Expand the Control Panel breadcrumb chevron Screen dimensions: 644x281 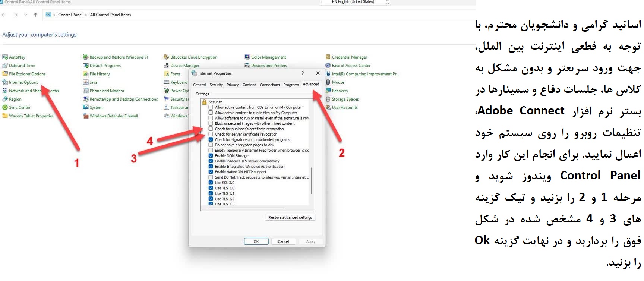click(86, 15)
